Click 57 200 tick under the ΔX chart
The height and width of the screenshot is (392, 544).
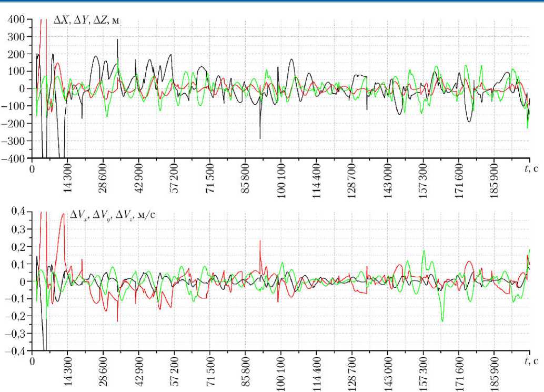tap(174, 178)
